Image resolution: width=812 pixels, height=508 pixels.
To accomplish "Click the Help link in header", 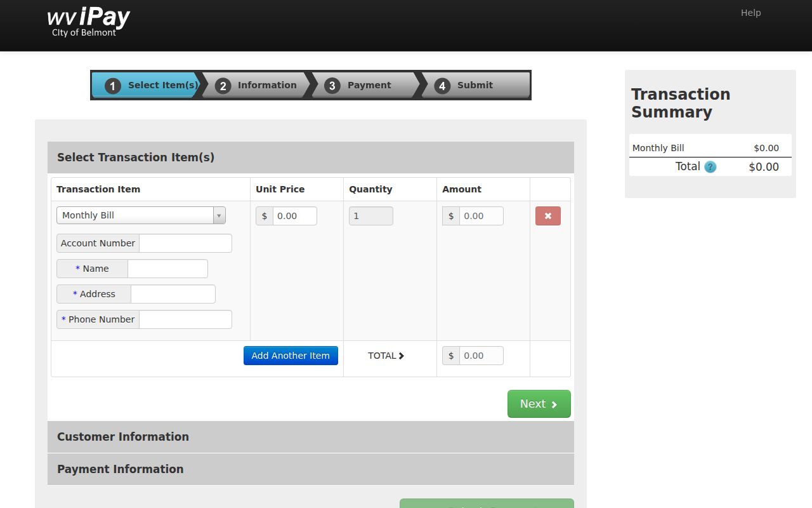I will 750,13.
